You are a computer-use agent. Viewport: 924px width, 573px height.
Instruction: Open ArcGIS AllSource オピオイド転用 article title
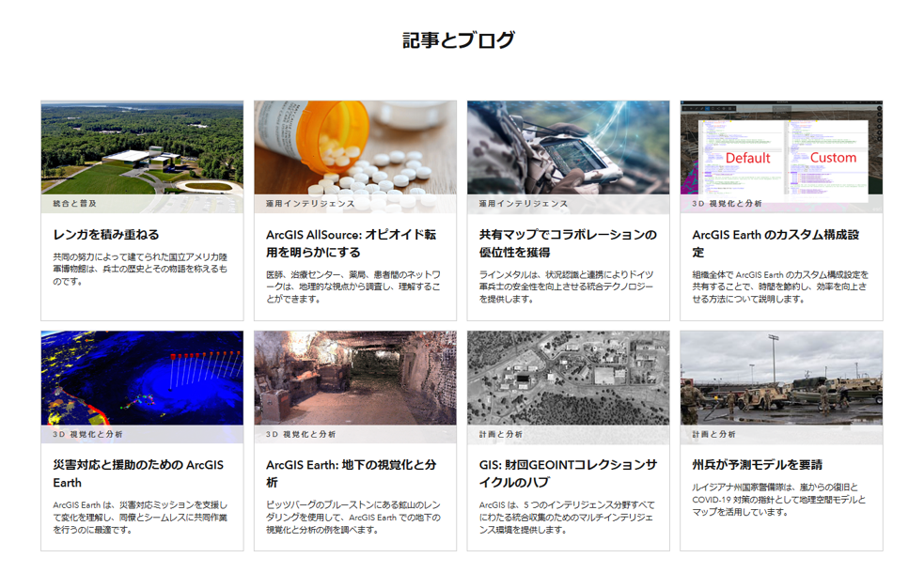point(351,243)
